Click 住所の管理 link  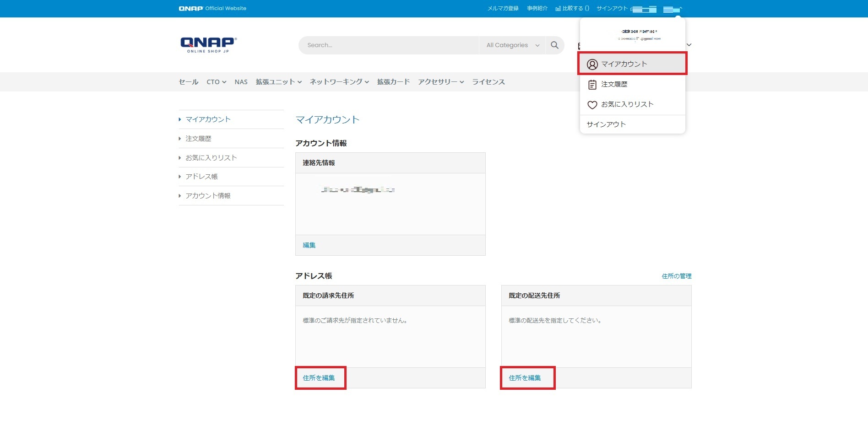click(677, 276)
